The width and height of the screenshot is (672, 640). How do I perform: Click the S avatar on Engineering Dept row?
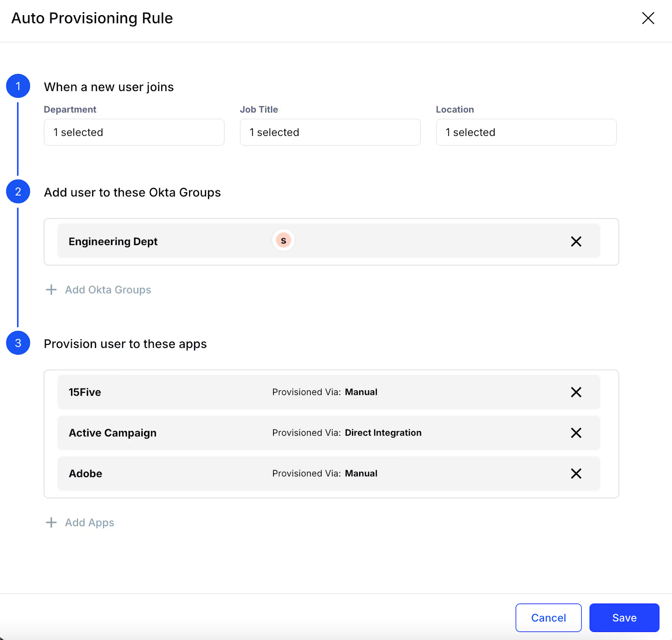[x=283, y=240]
